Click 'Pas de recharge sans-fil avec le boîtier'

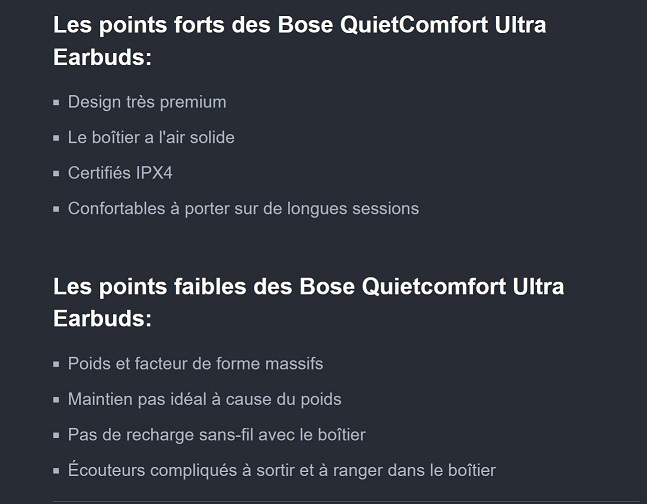coord(216,435)
